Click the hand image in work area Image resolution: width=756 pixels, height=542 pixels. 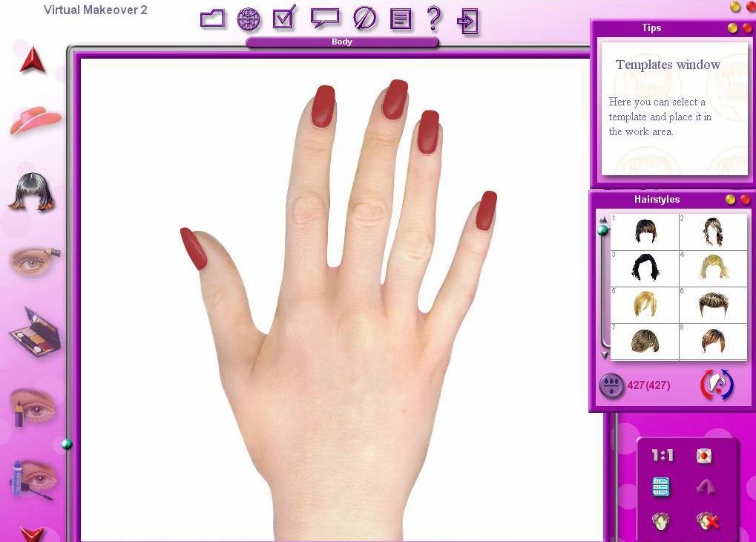coord(338,309)
